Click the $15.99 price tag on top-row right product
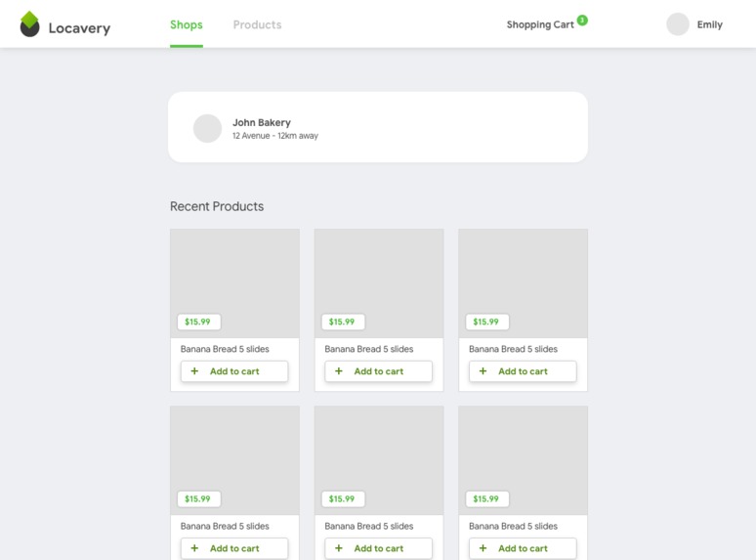Screen dimensions: 756x560 [x=487, y=322]
